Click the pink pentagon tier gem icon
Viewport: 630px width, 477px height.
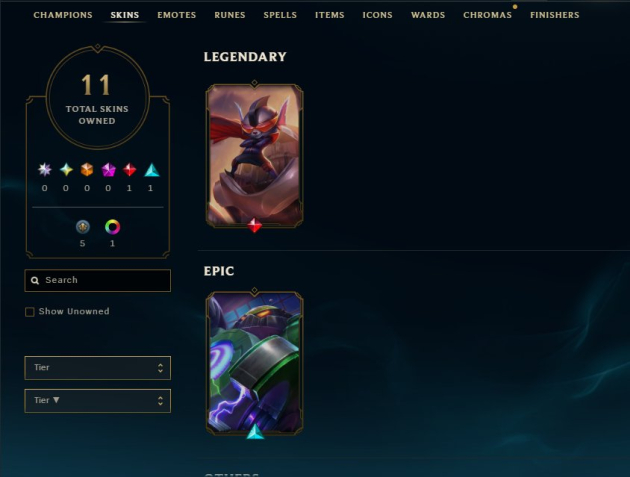pyautogui.click(x=108, y=170)
